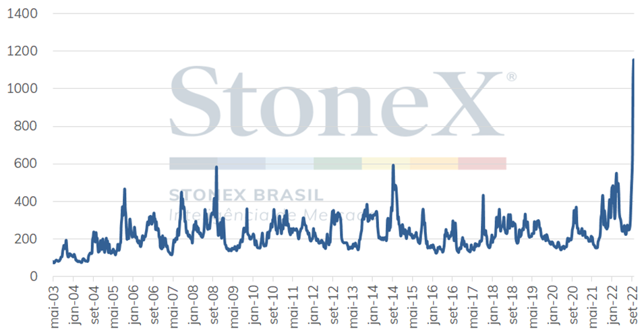Click the x-axis label mai-11

tap(293, 307)
